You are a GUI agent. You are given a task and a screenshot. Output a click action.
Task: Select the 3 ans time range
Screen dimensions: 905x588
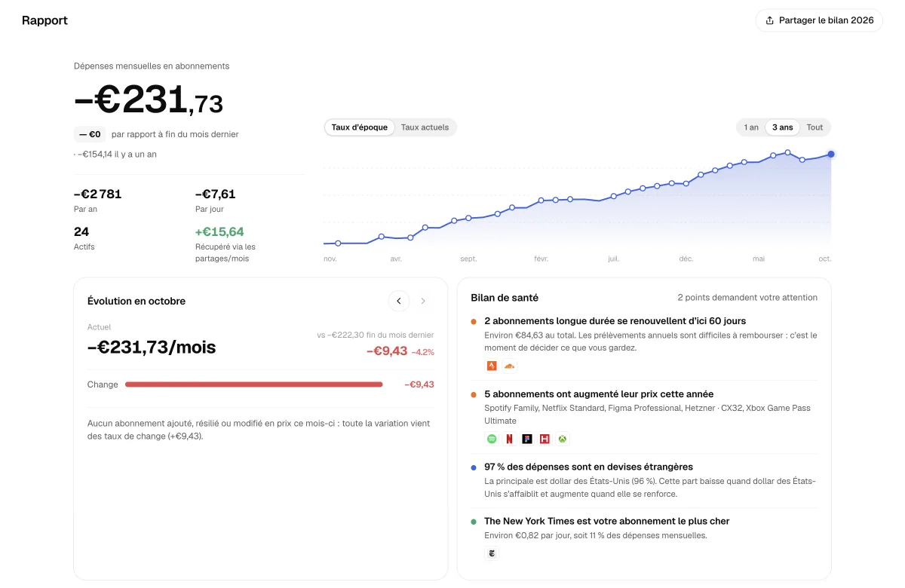click(x=783, y=127)
